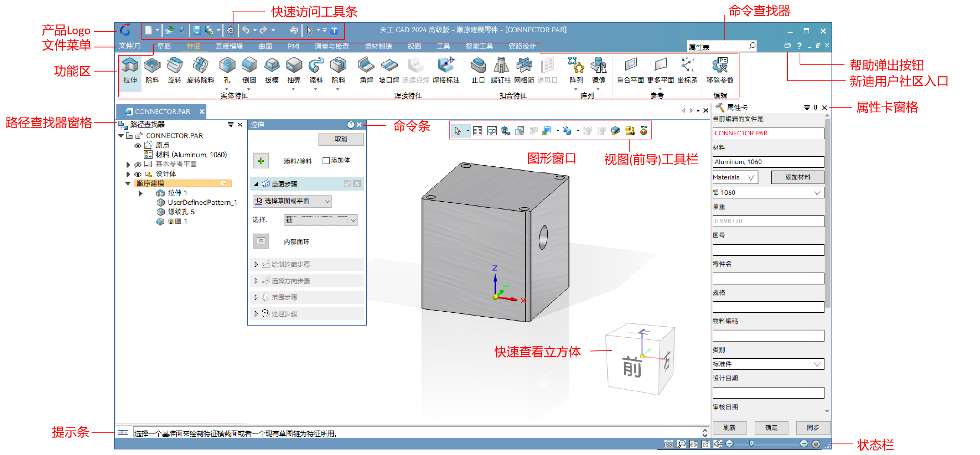Click the 添料/除料 green plus toggle
The height and width of the screenshot is (455, 980).
(261, 161)
